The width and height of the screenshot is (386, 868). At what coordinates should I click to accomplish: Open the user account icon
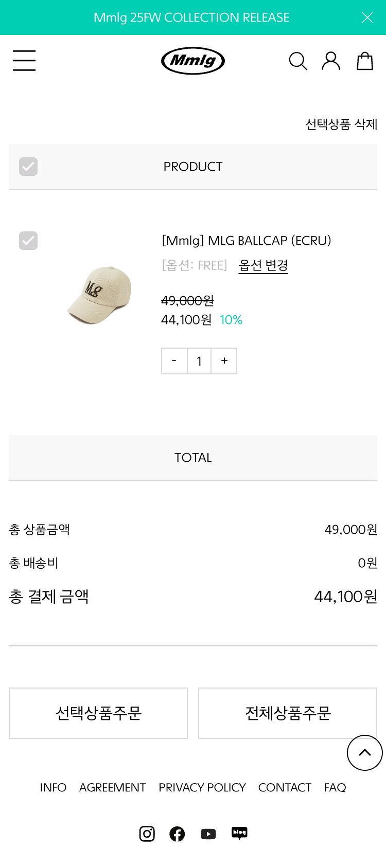pyautogui.click(x=331, y=61)
